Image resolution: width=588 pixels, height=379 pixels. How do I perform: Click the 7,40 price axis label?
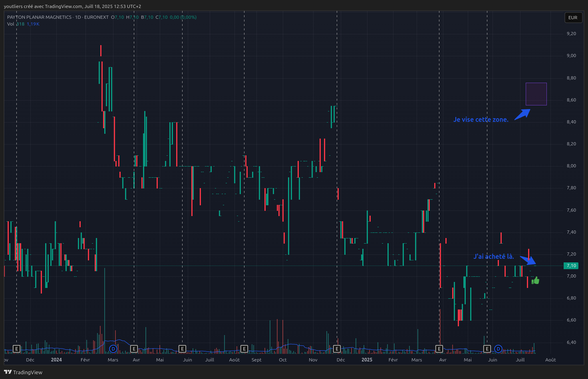(x=571, y=232)
